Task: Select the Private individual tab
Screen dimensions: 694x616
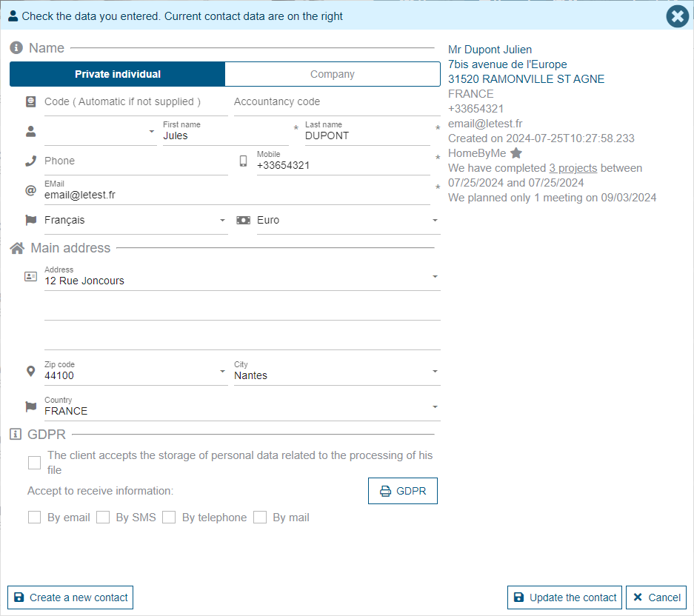Action: coord(118,74)
